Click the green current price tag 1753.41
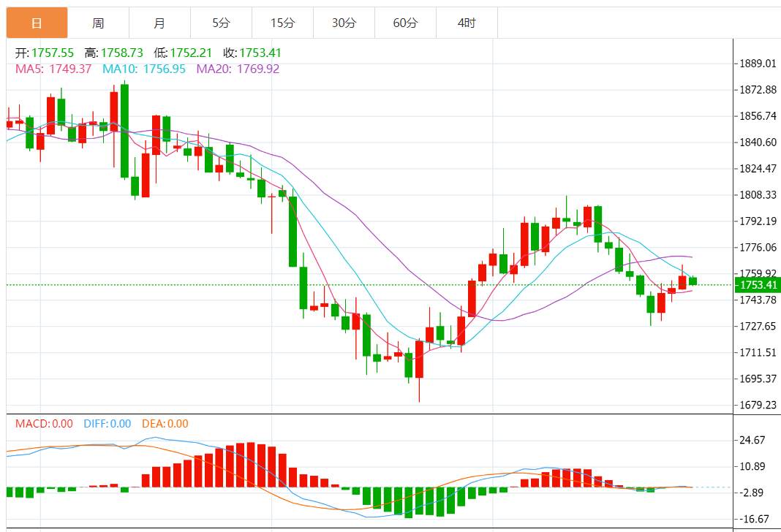 [x=758, y=285]
